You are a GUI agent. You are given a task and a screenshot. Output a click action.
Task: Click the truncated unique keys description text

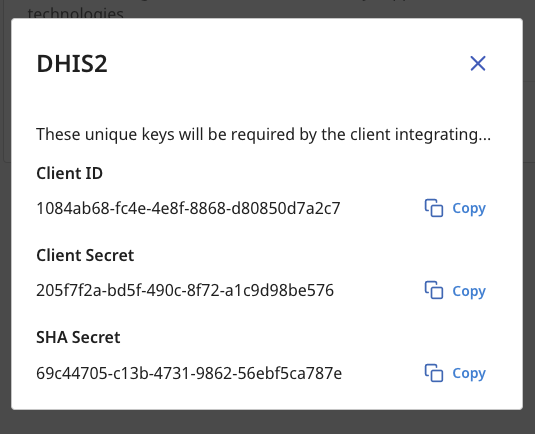(263, 134)
